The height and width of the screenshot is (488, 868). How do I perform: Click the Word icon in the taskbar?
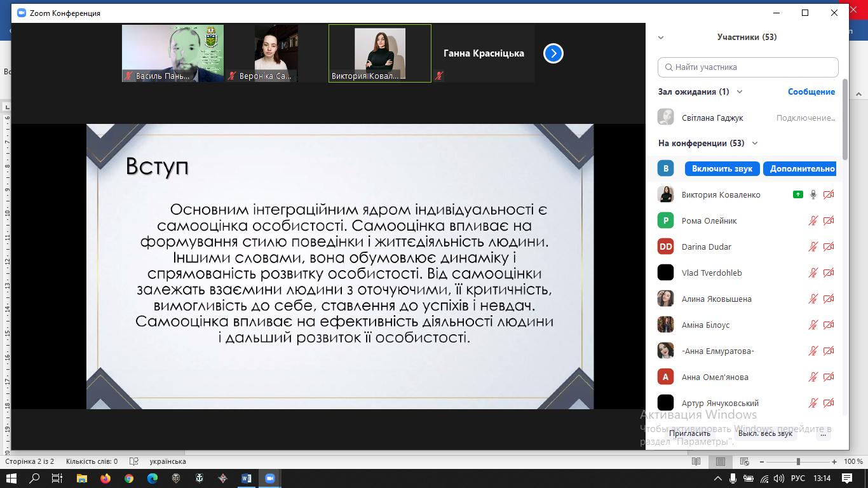click(247, 478)
